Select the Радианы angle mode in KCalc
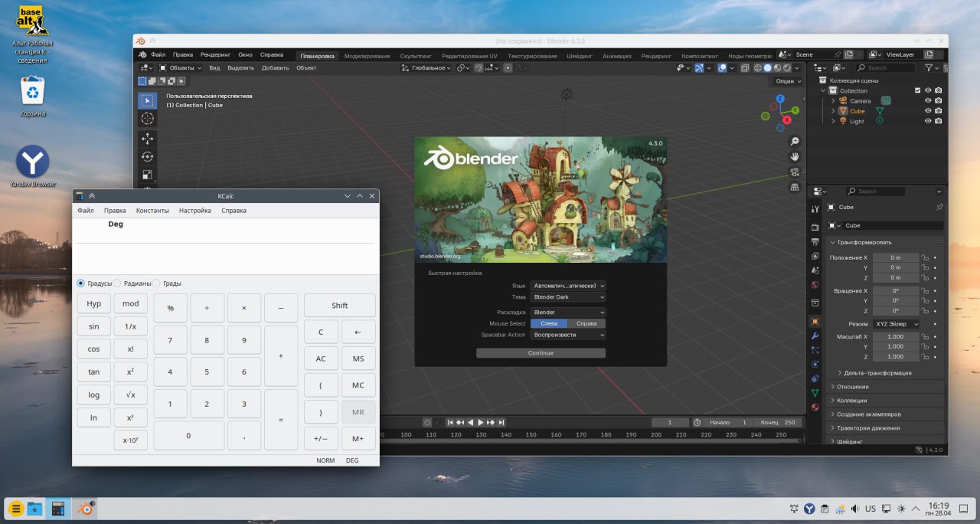Screen dimensions: 980x524 coord(132,283)
